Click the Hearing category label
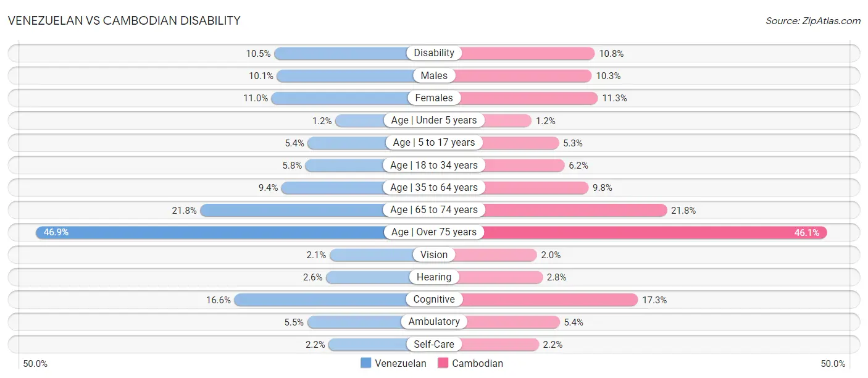The height and width of the screenshot is (378, 868). coord(434,277)
